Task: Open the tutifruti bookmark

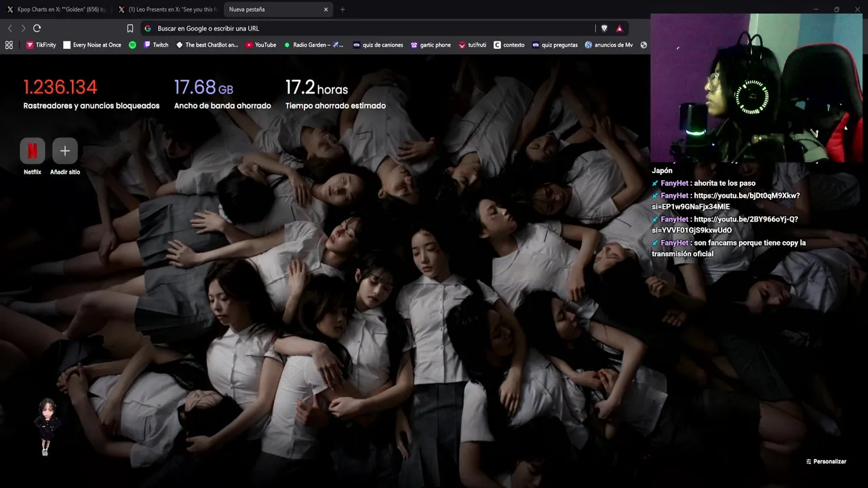Action: [x=473, y=45]
